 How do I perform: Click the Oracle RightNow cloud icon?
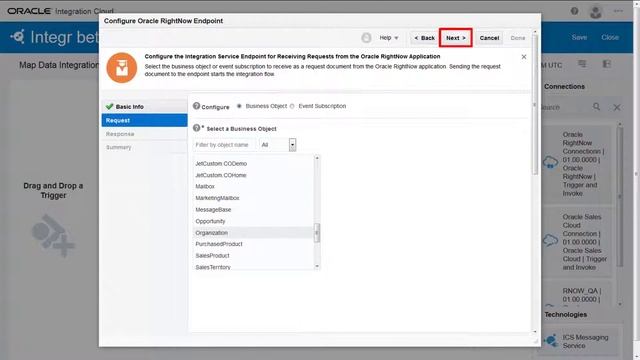coord(550,162)
